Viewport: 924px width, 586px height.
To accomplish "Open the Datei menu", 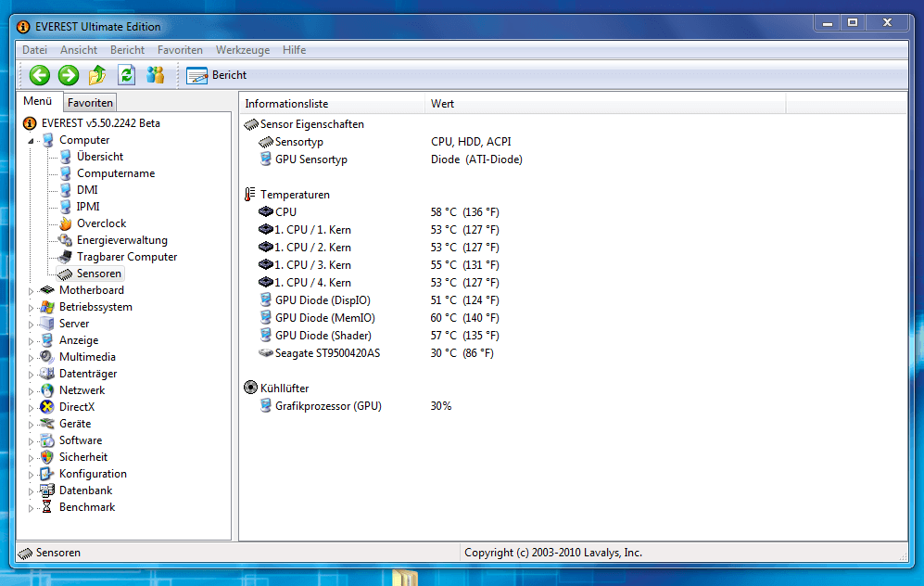I will [x=35, y=50].
